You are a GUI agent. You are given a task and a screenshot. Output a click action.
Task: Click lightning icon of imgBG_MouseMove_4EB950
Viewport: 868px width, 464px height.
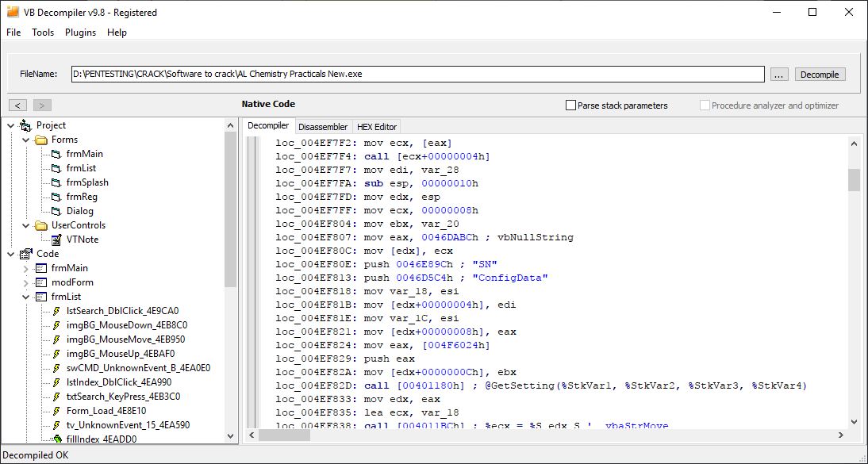pos(56,339)
